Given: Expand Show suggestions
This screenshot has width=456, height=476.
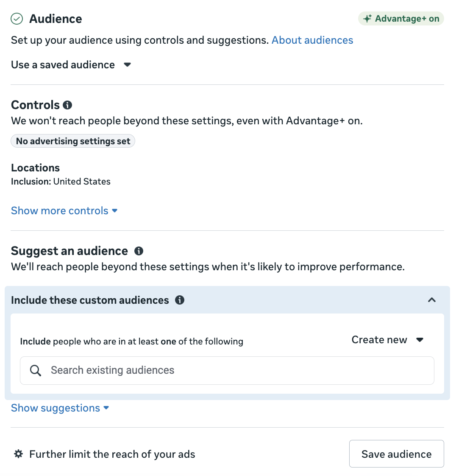Looking at the screenshot, I should point(60,408).
